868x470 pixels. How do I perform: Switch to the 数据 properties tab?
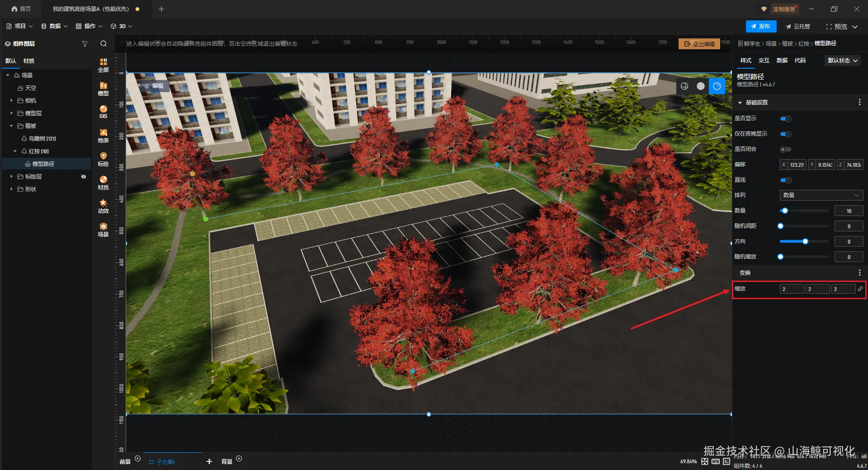[x=782, y=61]
